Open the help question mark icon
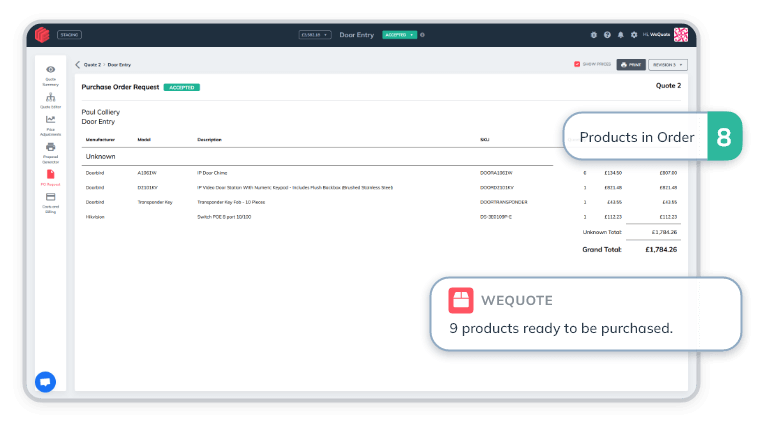The image size is (758, 428). (607, 35)
